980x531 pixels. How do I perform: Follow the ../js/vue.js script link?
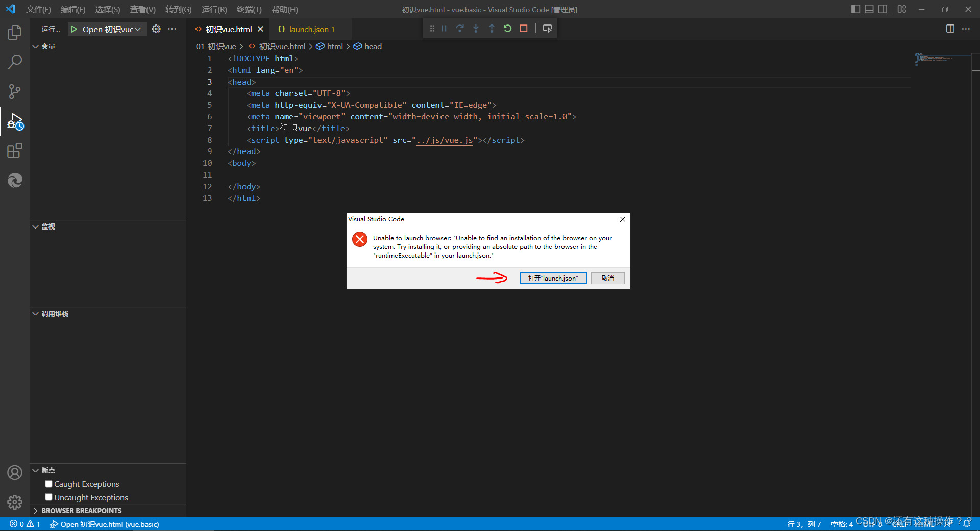445,140
